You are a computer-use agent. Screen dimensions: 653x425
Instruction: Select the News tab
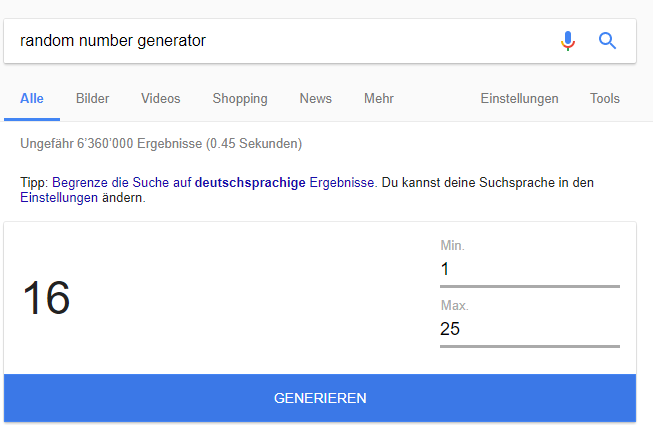[315, 99]
